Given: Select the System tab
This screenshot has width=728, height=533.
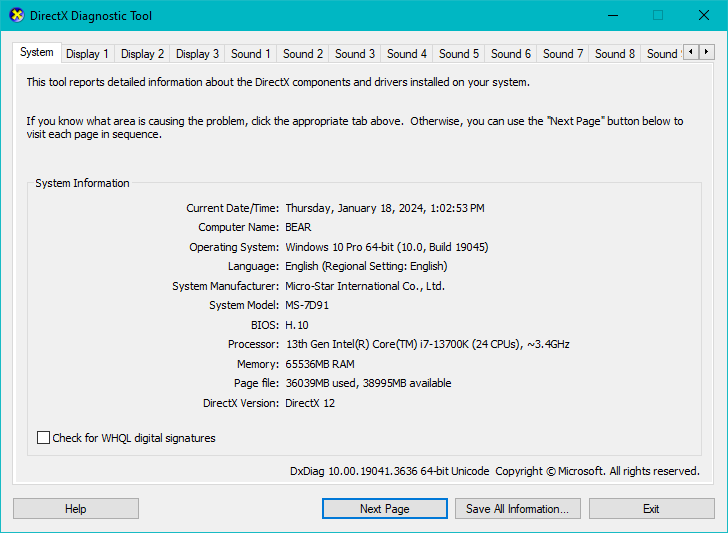Looking at the screenshot, I should click(37, 53).
